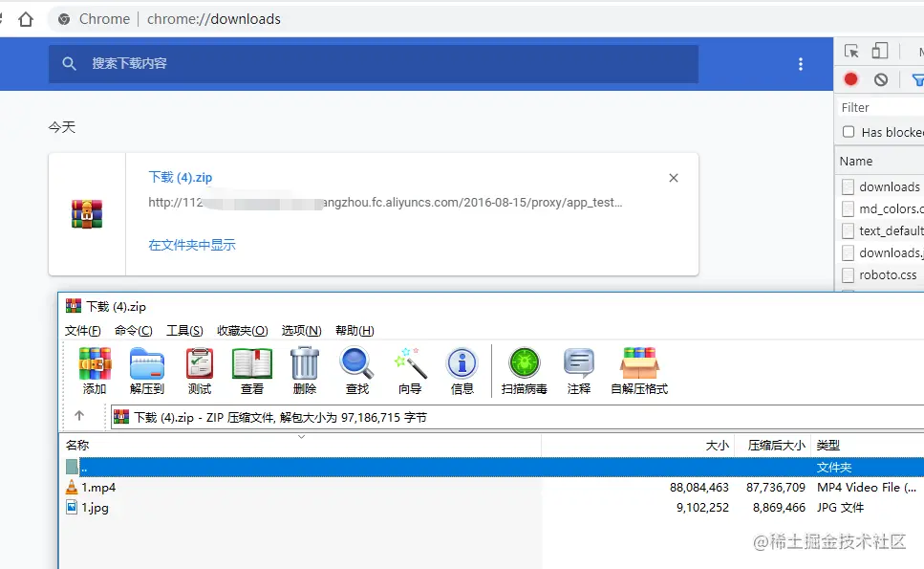
Task: Toggle DevTools device toolbar icon
Action: (880, 52)
